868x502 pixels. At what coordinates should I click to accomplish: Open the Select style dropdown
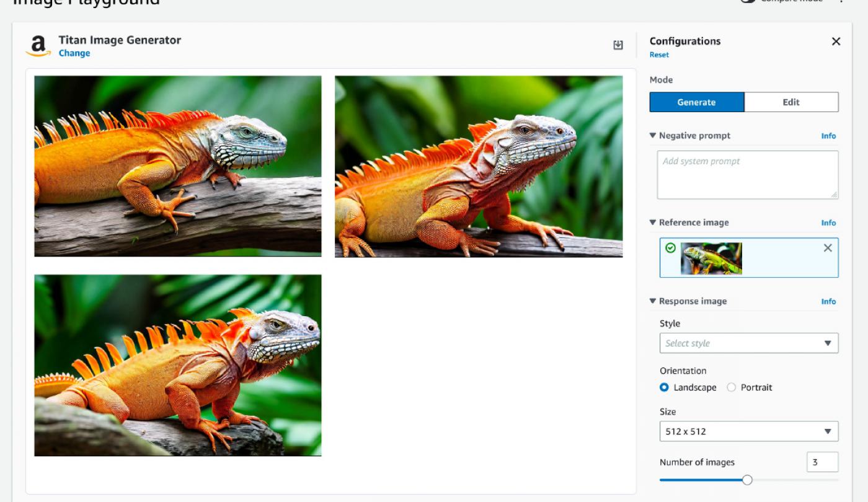click(749, 343)
